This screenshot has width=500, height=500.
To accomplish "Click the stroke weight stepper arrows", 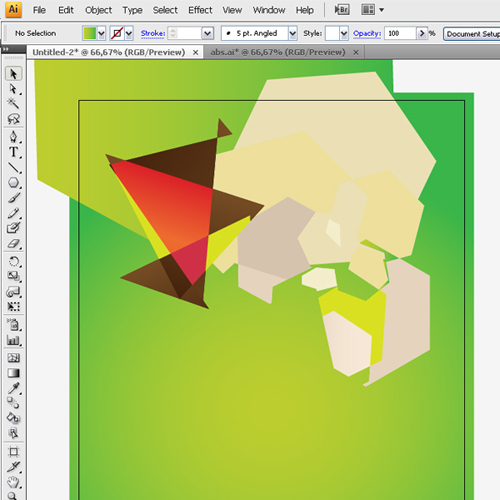I will point(173,33).
